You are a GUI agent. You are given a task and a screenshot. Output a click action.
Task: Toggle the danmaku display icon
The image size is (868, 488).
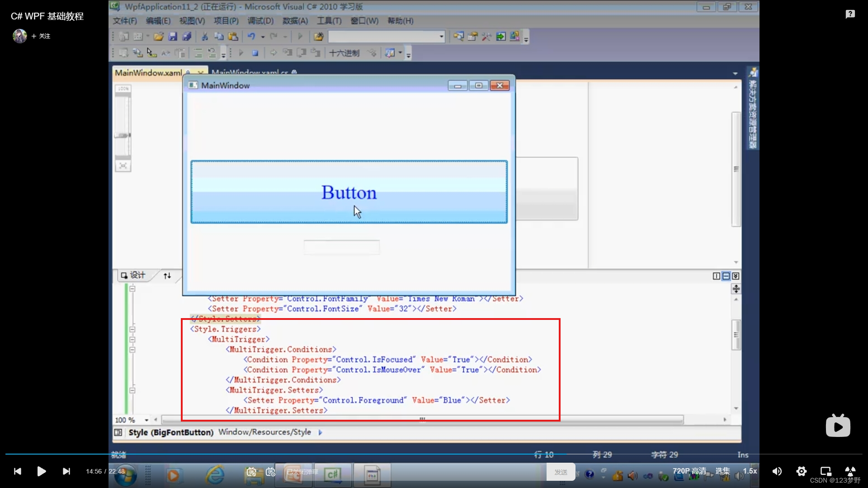coord(252,472)
